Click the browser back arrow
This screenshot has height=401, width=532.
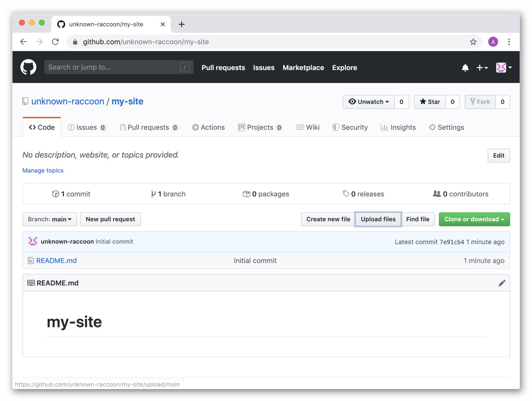tap(24, 42)
